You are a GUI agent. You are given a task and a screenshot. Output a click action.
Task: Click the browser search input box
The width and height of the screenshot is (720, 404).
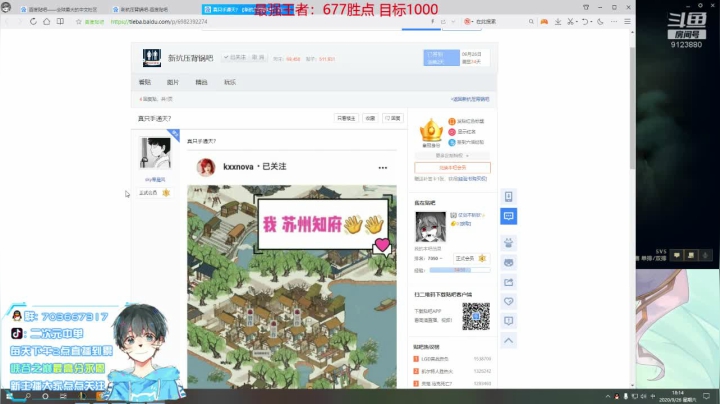[x=502, y=22]
